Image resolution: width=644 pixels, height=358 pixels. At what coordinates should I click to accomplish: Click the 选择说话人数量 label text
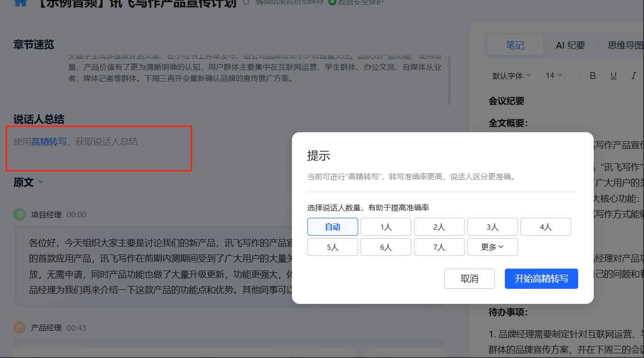click(x=368, y=207)
